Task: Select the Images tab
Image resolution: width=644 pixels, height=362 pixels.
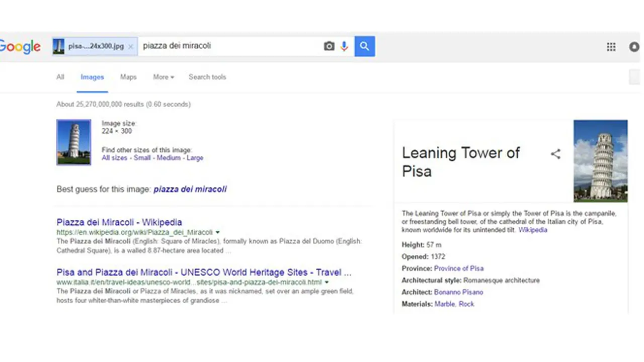Action: (x=92, y=77)
